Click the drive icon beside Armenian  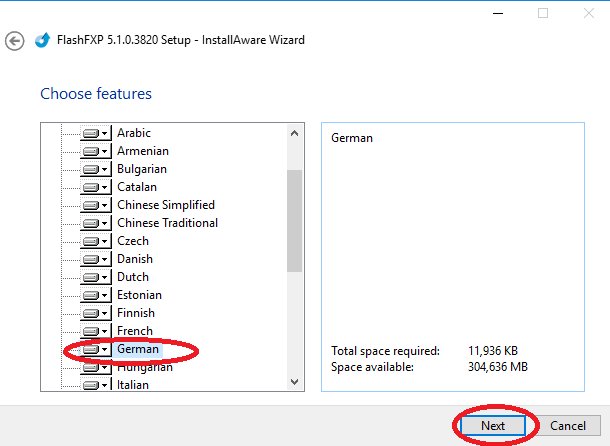pyautogui.click(x=91, y=151)
